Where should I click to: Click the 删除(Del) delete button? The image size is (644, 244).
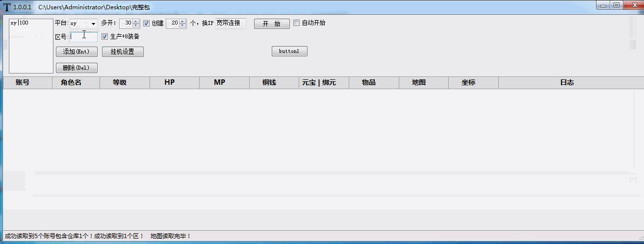tap(77, 68)
